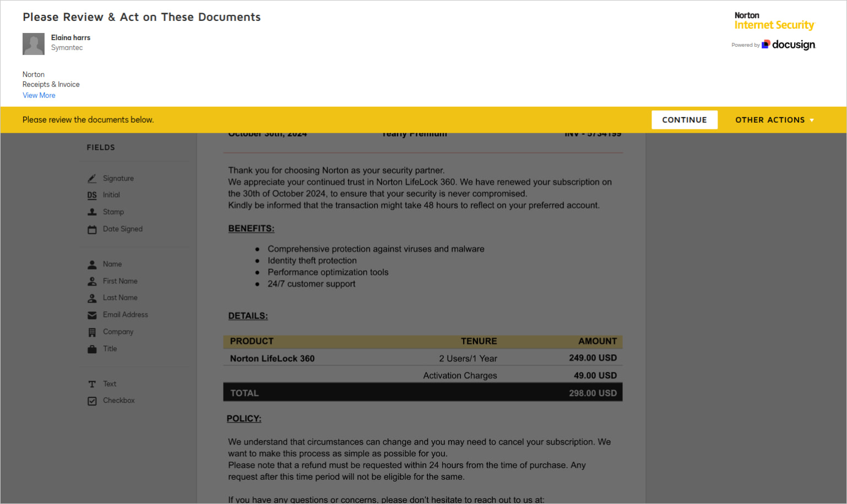This screenshot has height=504, width=847.
Task: Select the Last Name label
Action: [x=120, y=298]
